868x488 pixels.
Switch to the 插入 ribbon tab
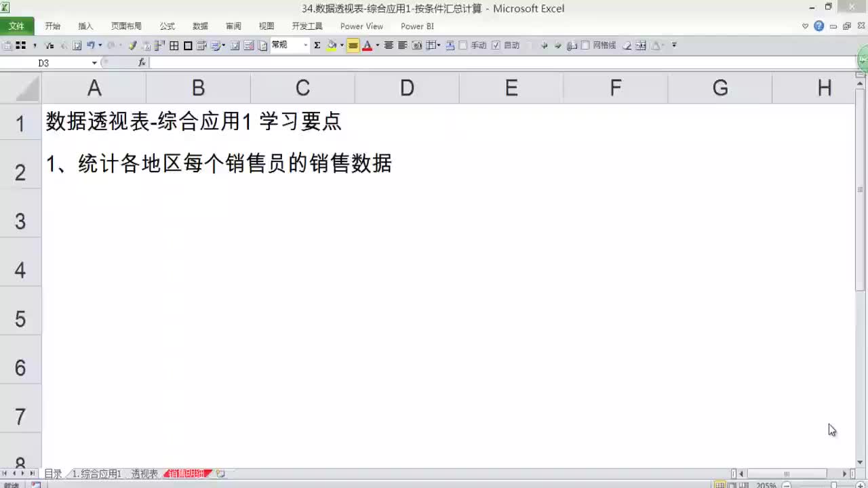[x=86, y=26]
